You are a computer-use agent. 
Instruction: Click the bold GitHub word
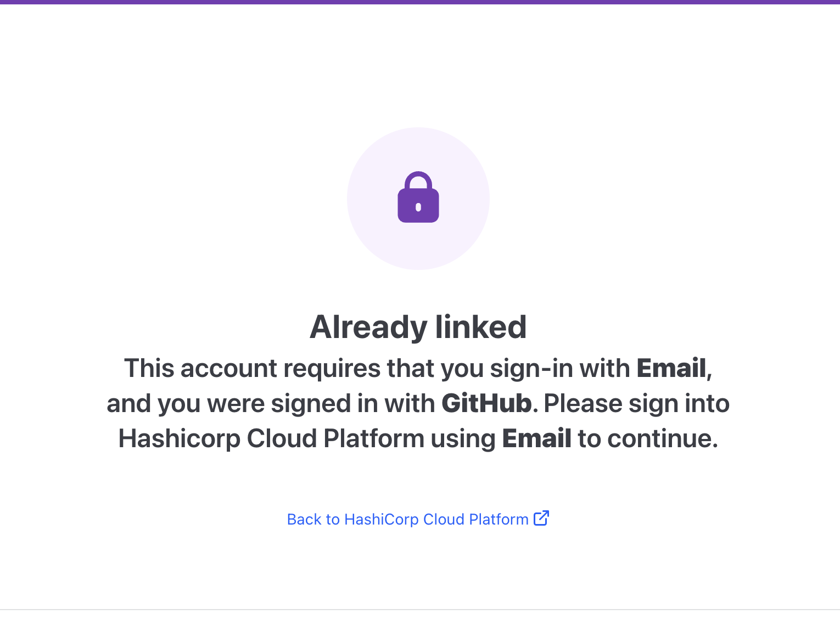486,403
